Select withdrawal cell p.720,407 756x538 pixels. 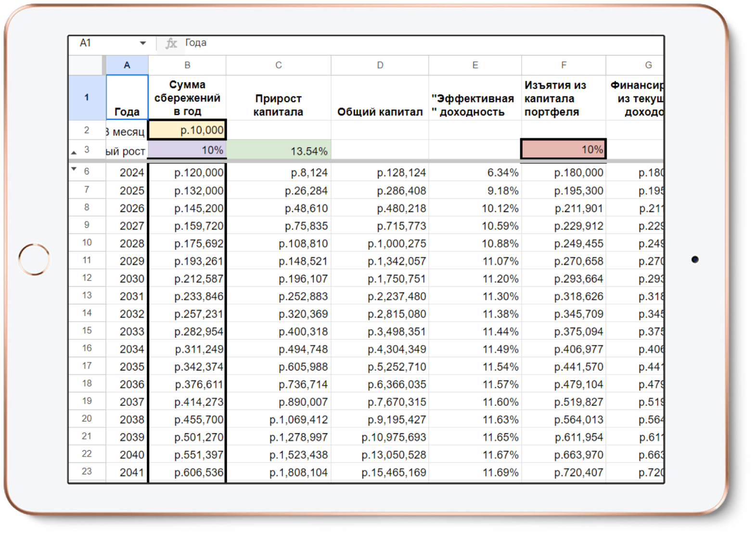coord(564,473)
